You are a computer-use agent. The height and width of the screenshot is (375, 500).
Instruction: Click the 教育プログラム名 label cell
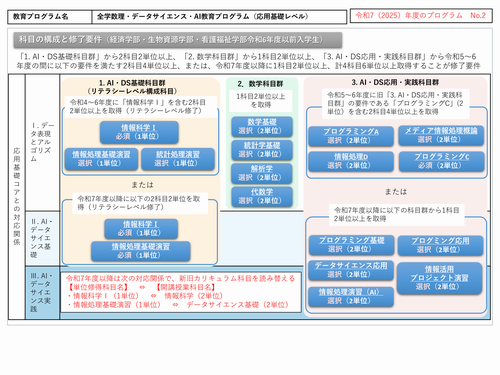[x=50, y=17]
